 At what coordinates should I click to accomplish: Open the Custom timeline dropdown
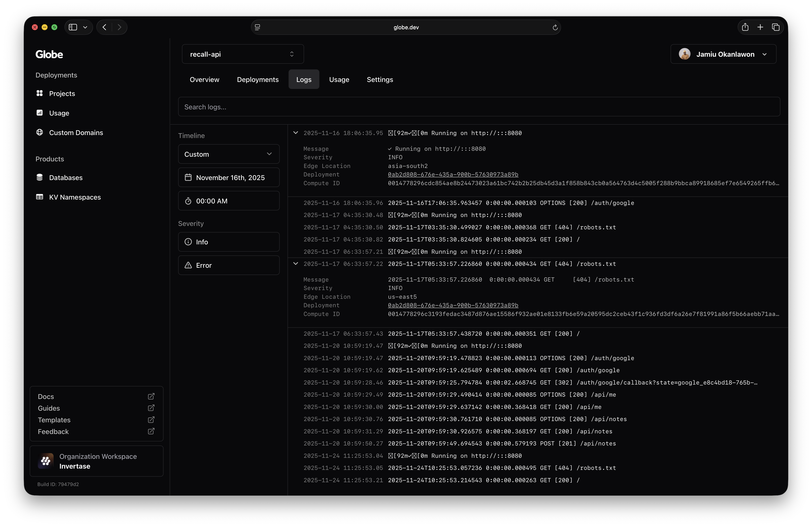pos(229,154)
